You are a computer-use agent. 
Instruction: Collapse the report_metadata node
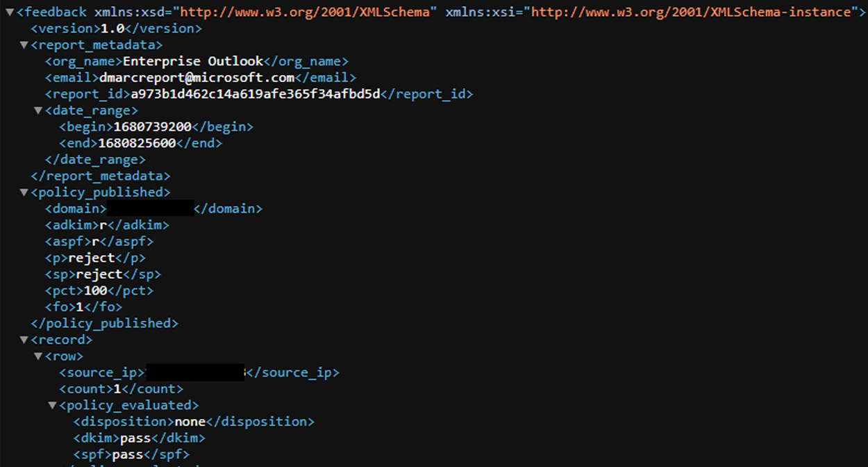coord(24,45)
